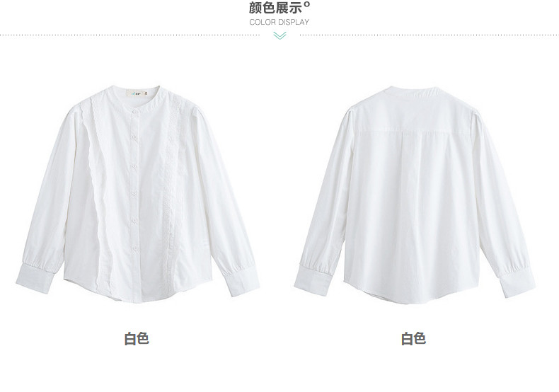Image resolution: width=559 pixels, height=392 pixels.
Task: Click the bottom button on the front placket
Action: tap(135, 248)
